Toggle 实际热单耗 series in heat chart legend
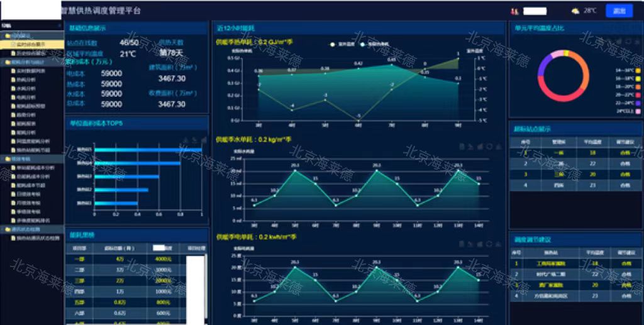 (x=374, y=43)
